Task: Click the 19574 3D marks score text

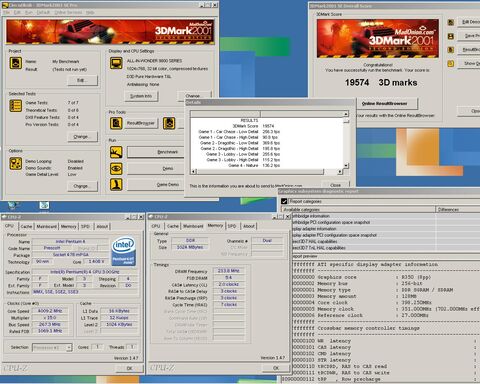Action: [x=381, y=82]
